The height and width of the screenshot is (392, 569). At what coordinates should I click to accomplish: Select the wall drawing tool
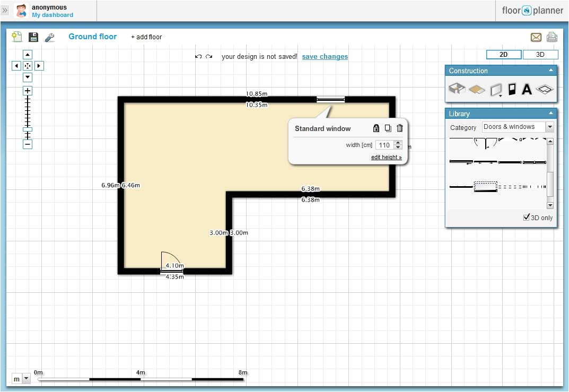click(x=457, y=89)
